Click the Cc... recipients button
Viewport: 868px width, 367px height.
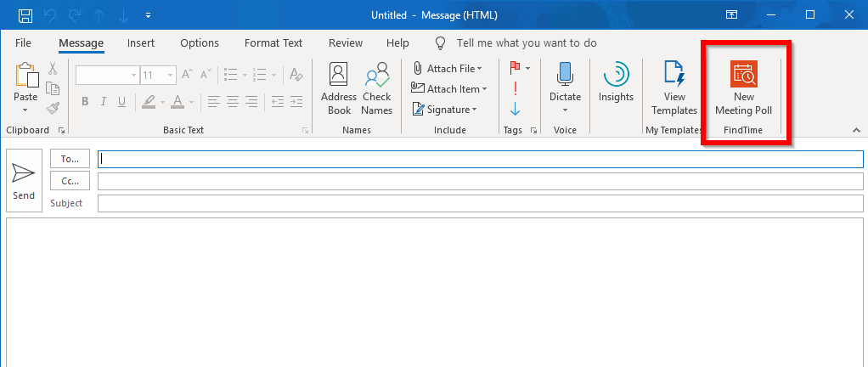tap(70, 181)
